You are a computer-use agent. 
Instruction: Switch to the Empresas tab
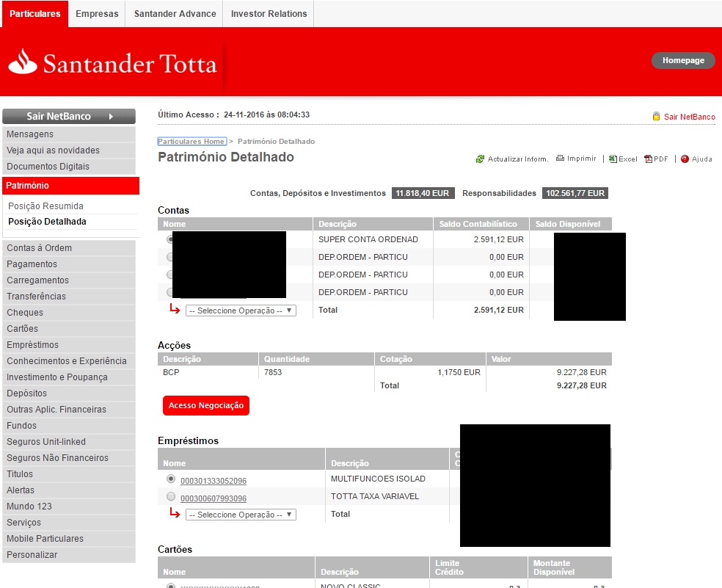pyautogui.click(x=97, y=14)
